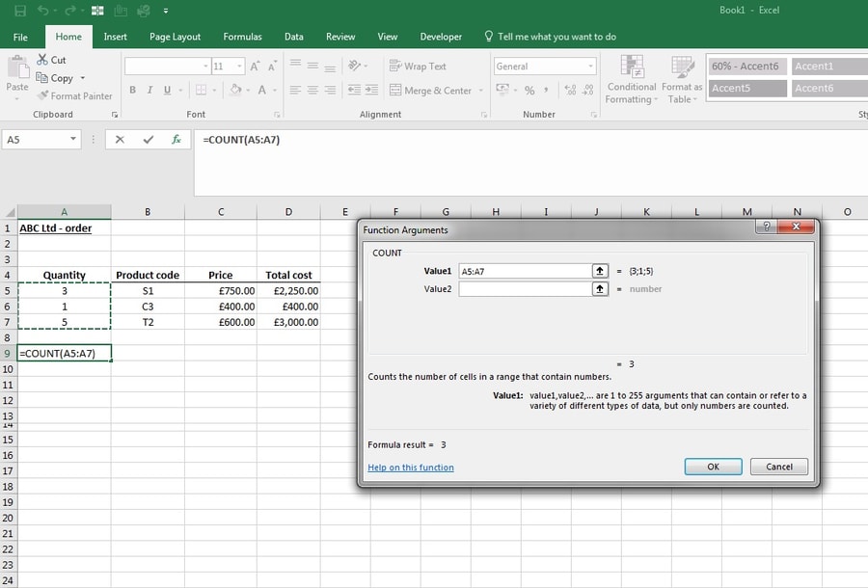Expand the Name Box dropdown arrow
Screen dimensions: 868x588
[73, 139]
